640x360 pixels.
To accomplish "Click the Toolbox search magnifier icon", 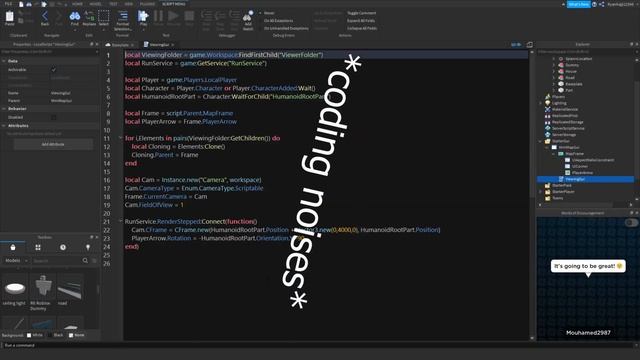I will (85, 260).
